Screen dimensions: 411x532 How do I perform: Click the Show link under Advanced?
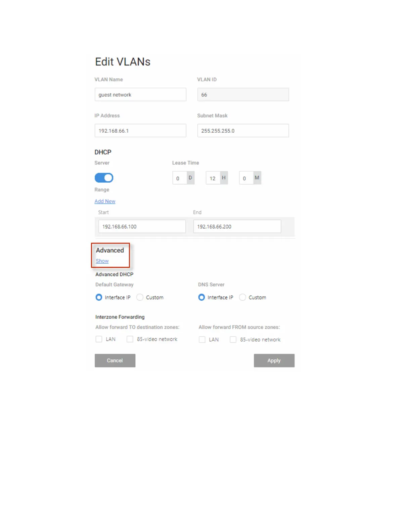coord(102,261)
